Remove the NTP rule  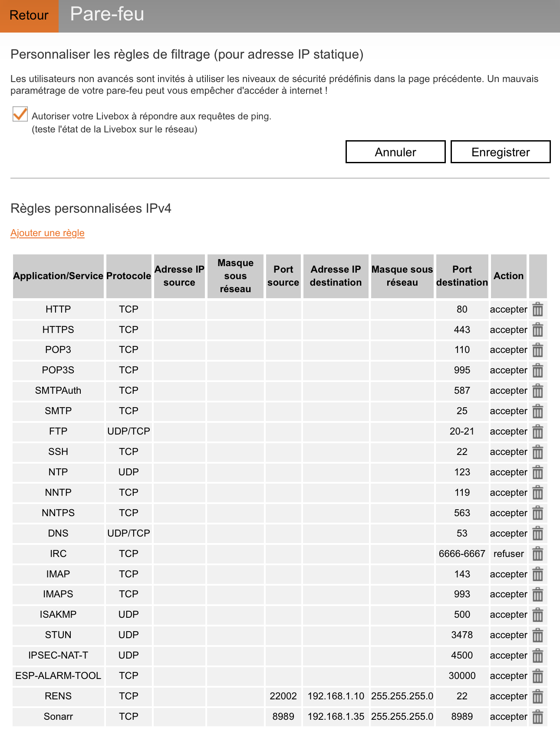coord(537,472)
